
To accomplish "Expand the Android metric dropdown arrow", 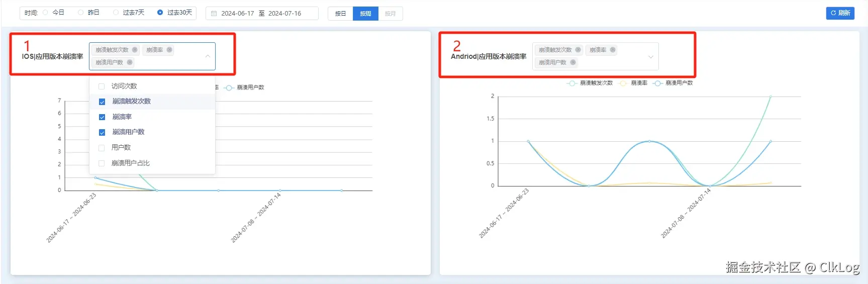I will 651,57.
